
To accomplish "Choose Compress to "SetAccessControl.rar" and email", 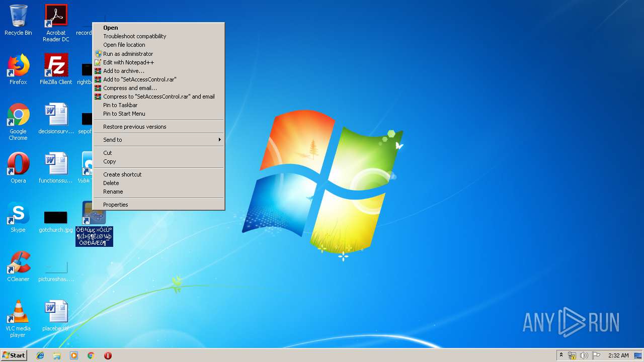I will pos(158,97).
